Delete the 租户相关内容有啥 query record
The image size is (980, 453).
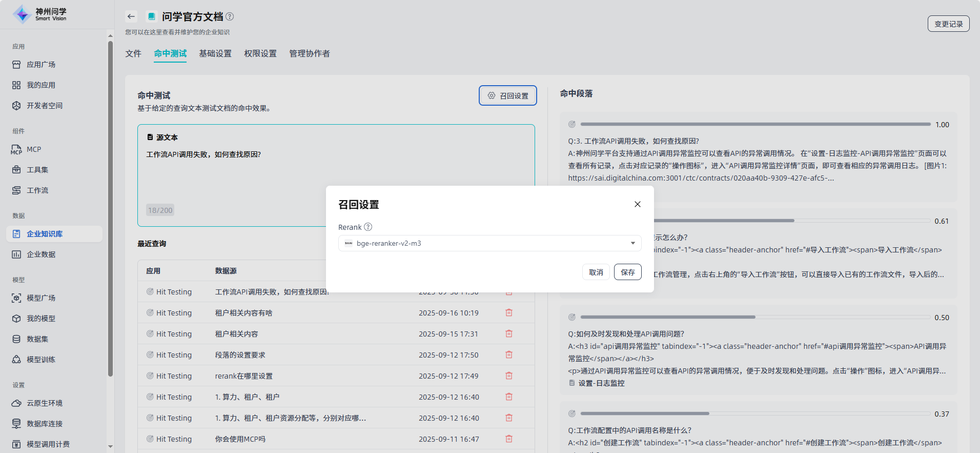coord(508,312)
